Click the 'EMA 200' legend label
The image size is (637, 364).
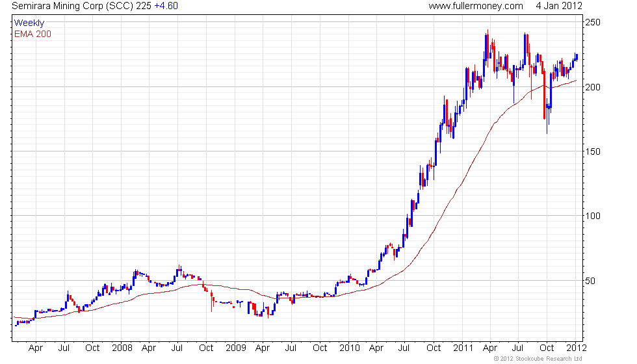point(32,34)
